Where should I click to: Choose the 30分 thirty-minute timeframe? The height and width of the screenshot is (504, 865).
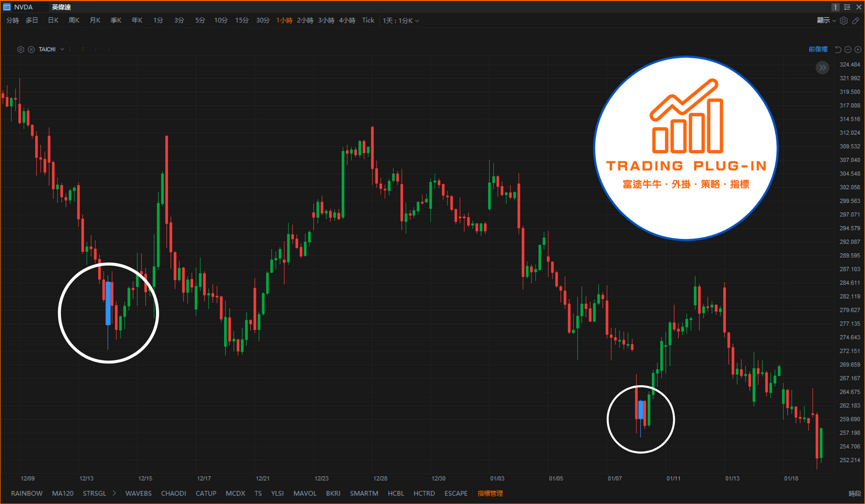pyautogui.click(x=263, y=20)
